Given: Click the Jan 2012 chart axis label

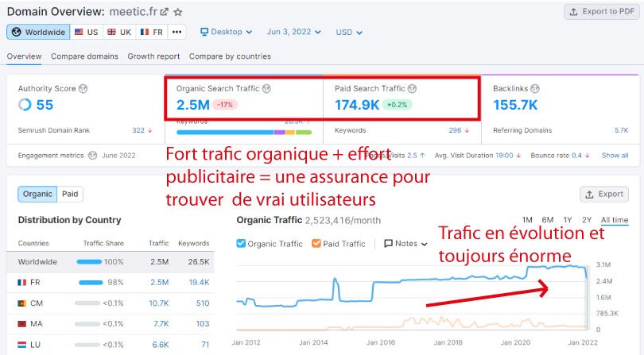Looking at the screenshot, I should tap(246, 342).
